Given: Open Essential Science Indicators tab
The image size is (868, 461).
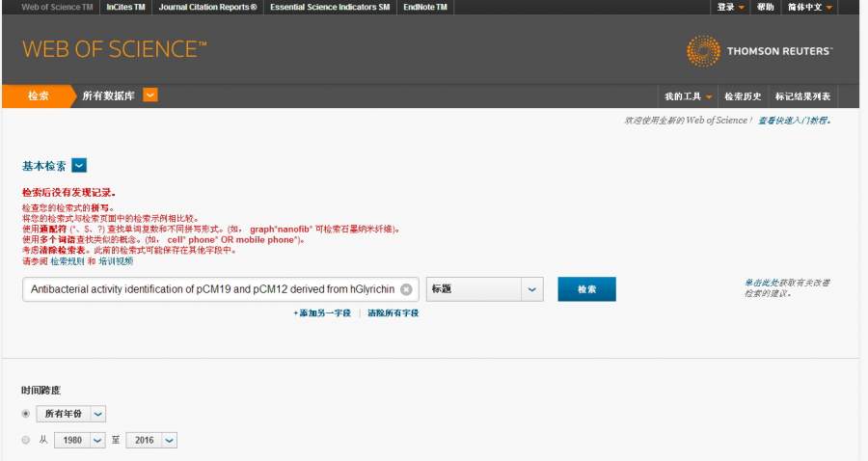Looking at the screenshot, I should 330,7.
